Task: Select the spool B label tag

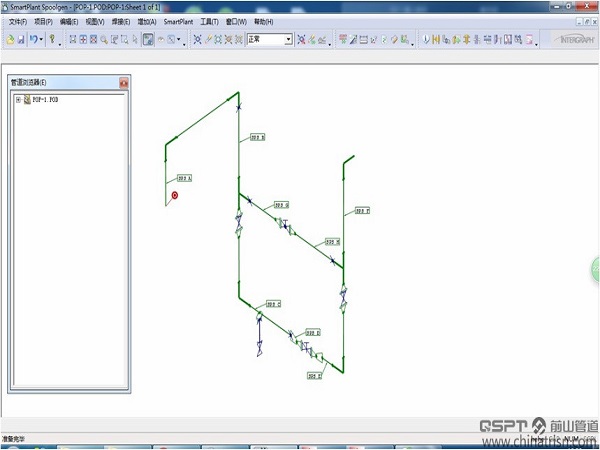Action: (x=258, y=137)
